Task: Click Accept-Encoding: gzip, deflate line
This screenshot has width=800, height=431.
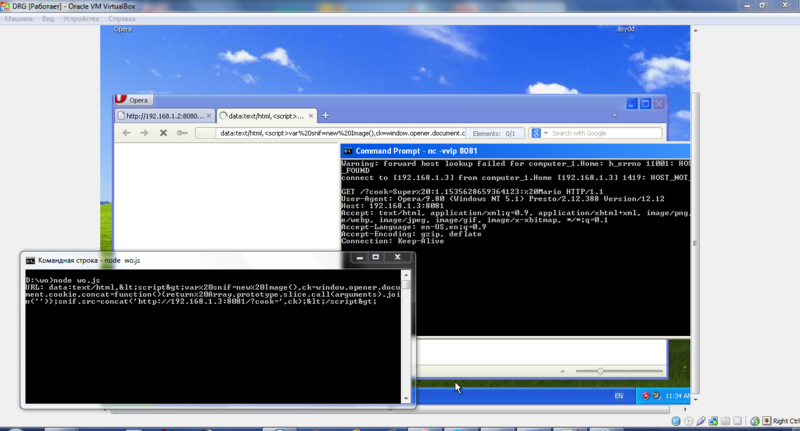Action: (x=411, y=234)
